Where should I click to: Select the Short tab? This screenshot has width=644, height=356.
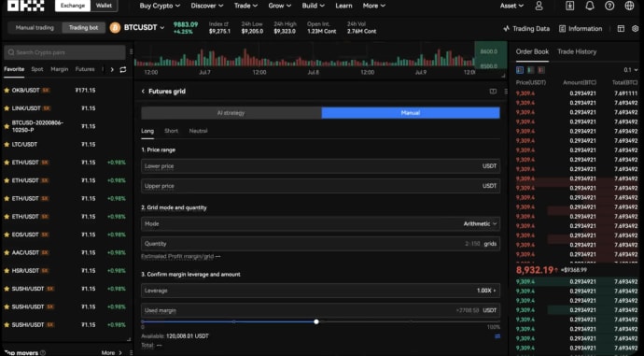(x=172, y=131)
